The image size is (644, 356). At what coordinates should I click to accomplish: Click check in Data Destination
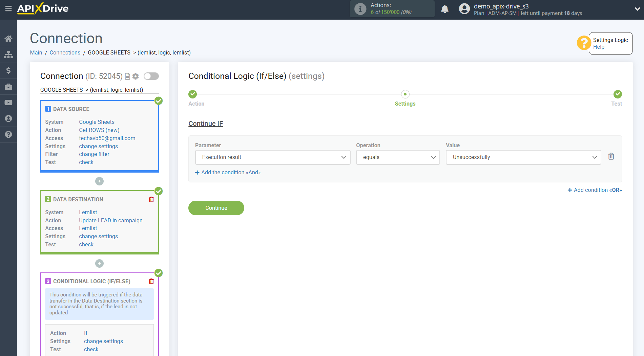click(x=86, y=244)
